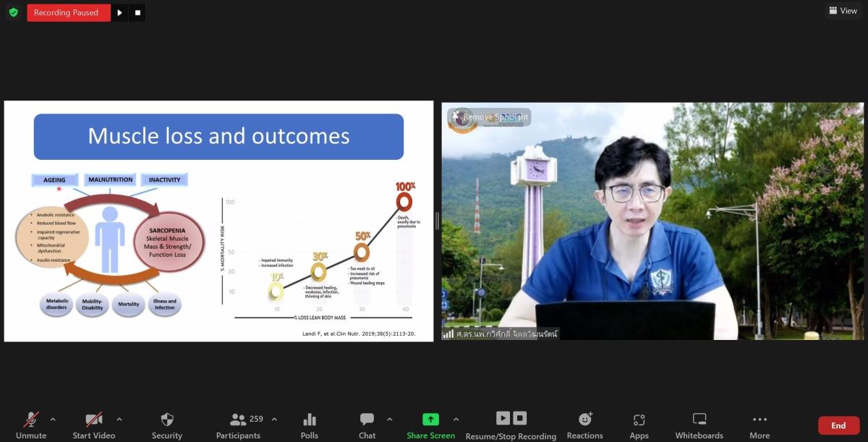Open the More options menu
Image resolution: width=868 pixels, height=442 pixels.
coord(759,425)
